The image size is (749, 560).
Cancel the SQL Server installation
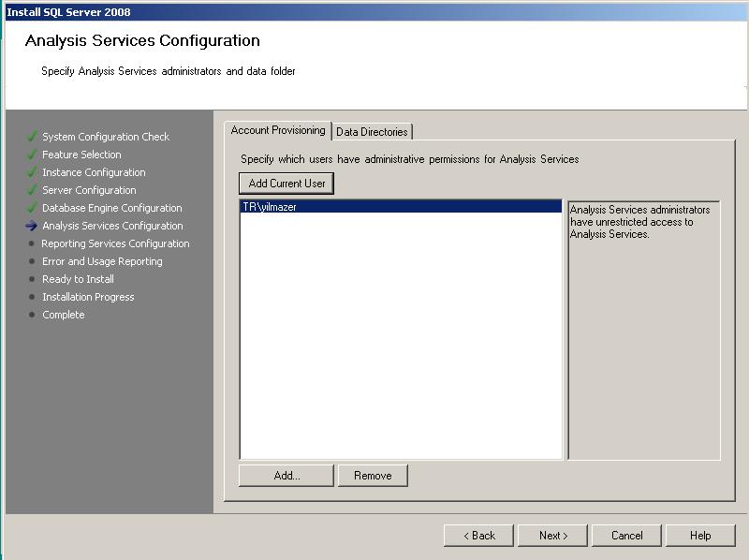[x=626, y=536]
